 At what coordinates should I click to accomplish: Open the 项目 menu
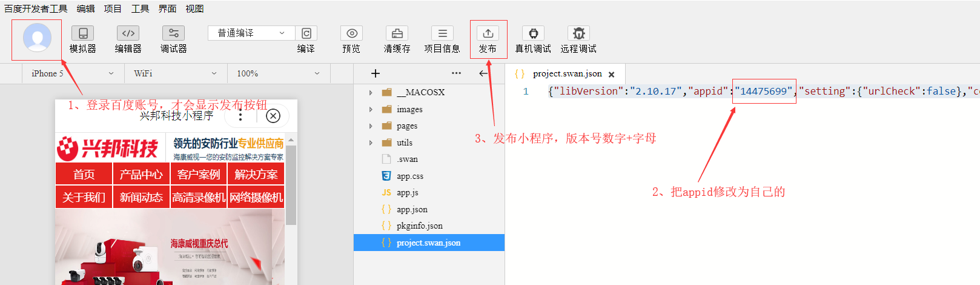(112, 8)
